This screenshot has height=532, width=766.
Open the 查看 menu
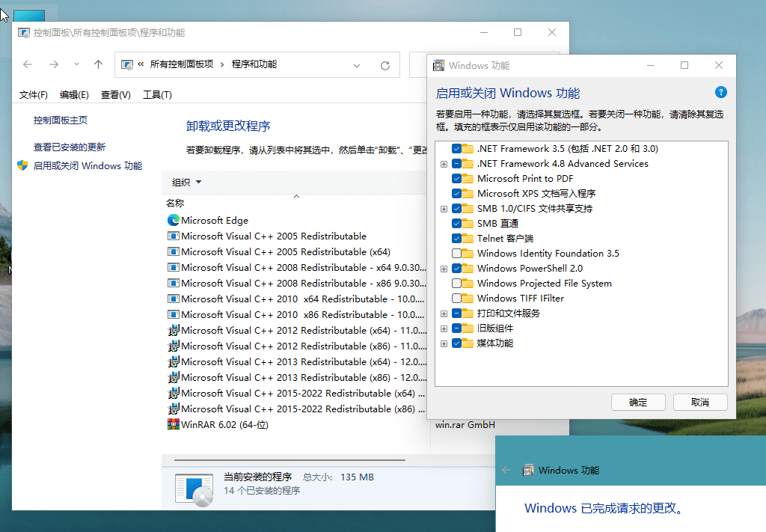coord(116,94)
